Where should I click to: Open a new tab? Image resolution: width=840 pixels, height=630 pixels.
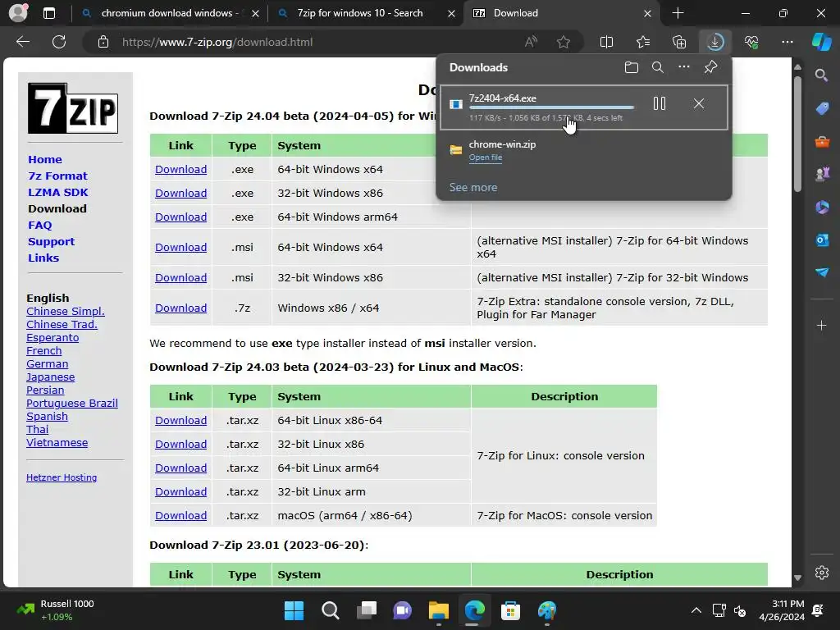pos(678,13)
